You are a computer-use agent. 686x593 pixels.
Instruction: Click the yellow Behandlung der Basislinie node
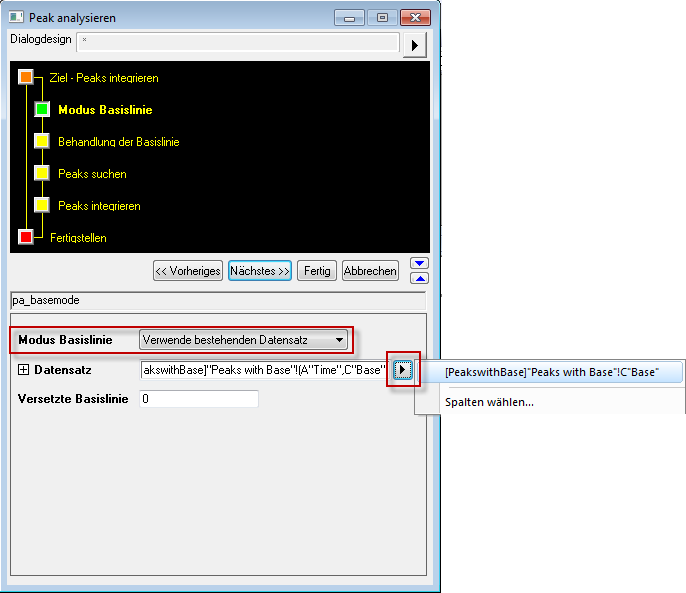[42, 141]
